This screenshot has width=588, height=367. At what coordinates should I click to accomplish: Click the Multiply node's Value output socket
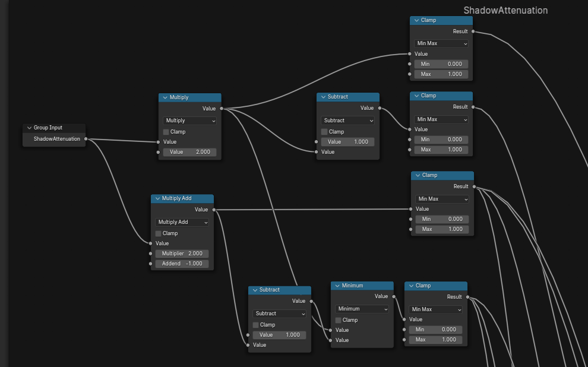(222, 109)
